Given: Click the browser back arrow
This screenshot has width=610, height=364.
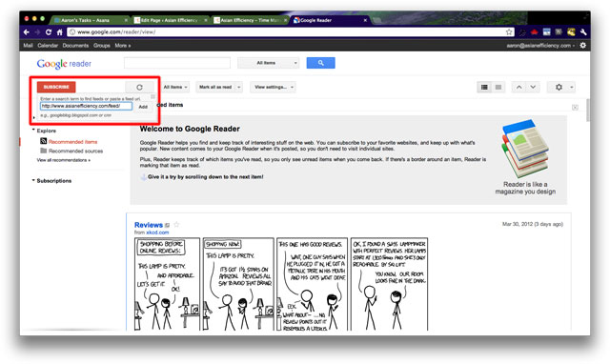Looking at the screenshot, I should coord(26,32).
